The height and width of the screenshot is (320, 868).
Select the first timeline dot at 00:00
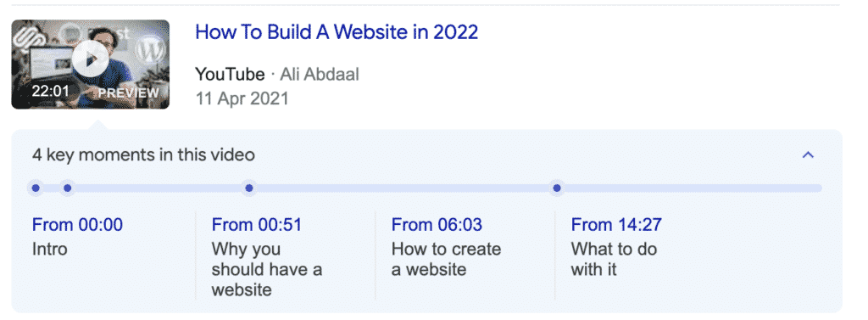click(36, 188)
